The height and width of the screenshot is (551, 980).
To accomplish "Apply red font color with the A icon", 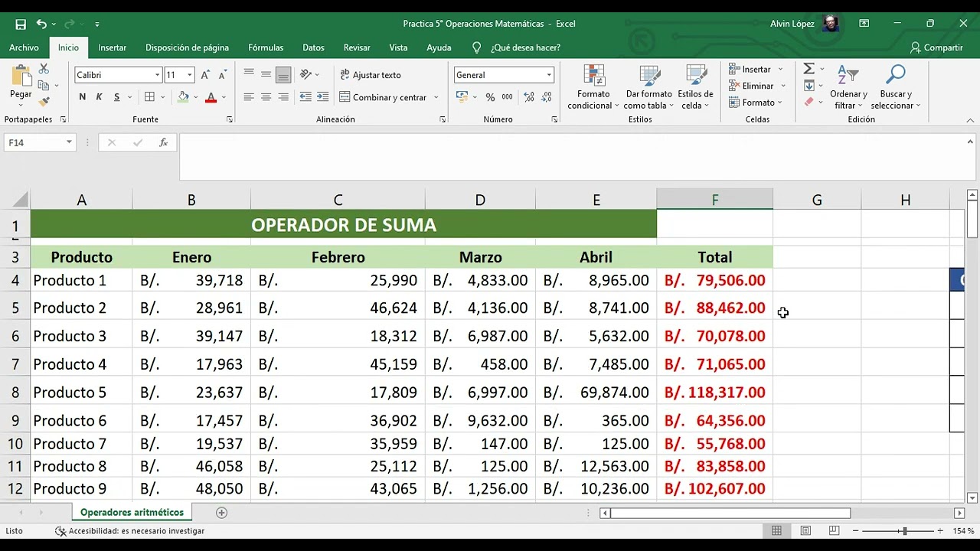I will click(211, 97).
